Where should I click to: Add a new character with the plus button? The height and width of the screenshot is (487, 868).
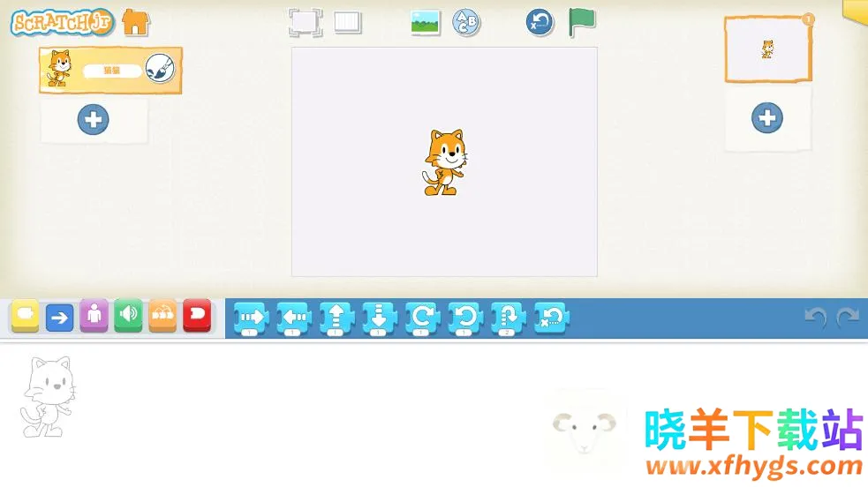(93, 120)
